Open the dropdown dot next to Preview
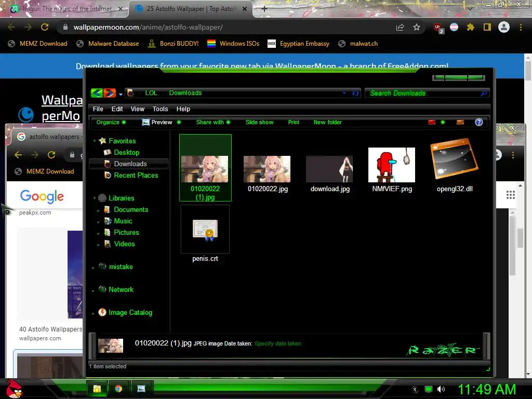 pyautogui.click(x=179, y=122)
